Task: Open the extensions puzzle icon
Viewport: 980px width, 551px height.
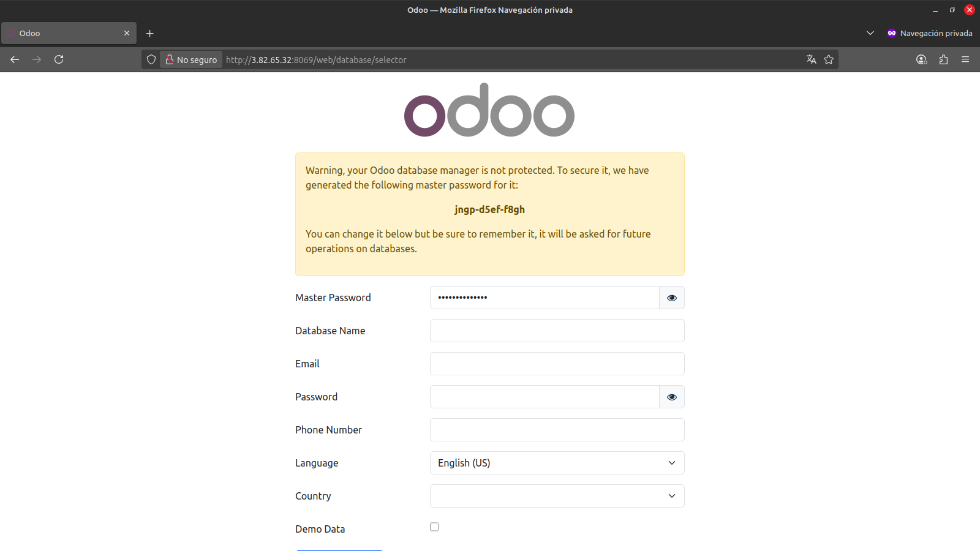Action: (943, 59)
